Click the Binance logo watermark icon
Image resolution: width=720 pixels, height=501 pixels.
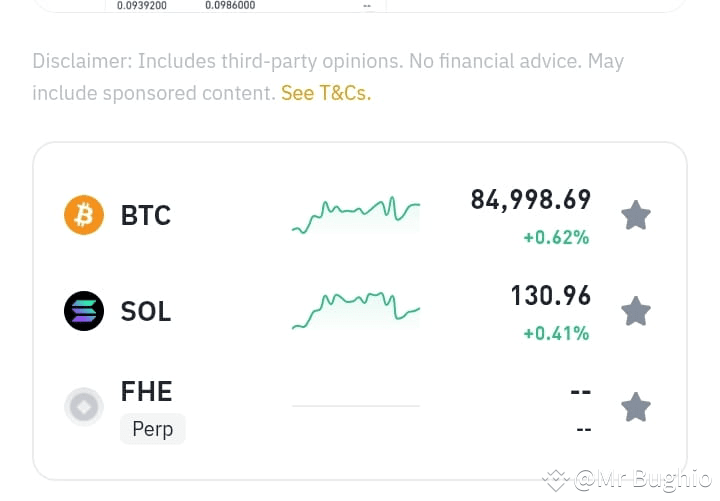coord(556,480)
